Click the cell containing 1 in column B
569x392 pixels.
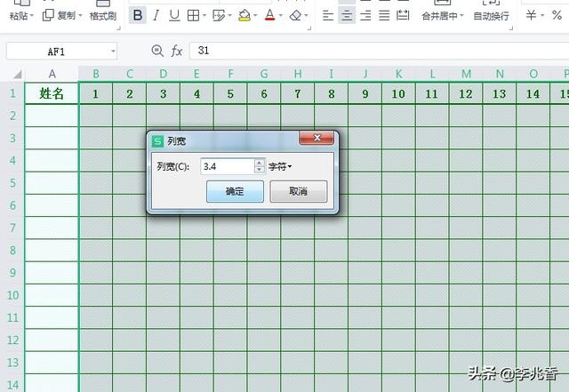[96, 93]
